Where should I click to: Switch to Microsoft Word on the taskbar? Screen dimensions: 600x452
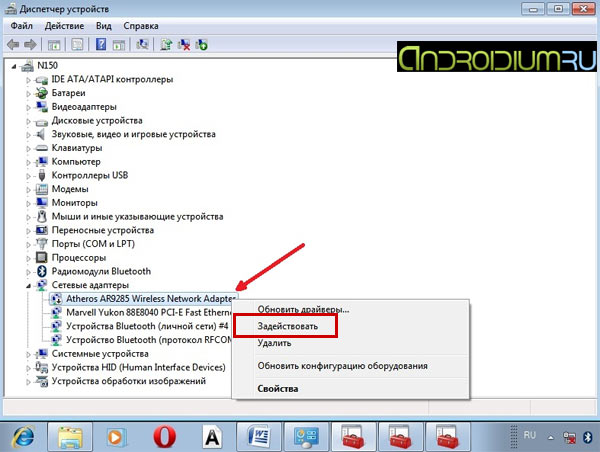pyautogui.click(x=259, y=436)
